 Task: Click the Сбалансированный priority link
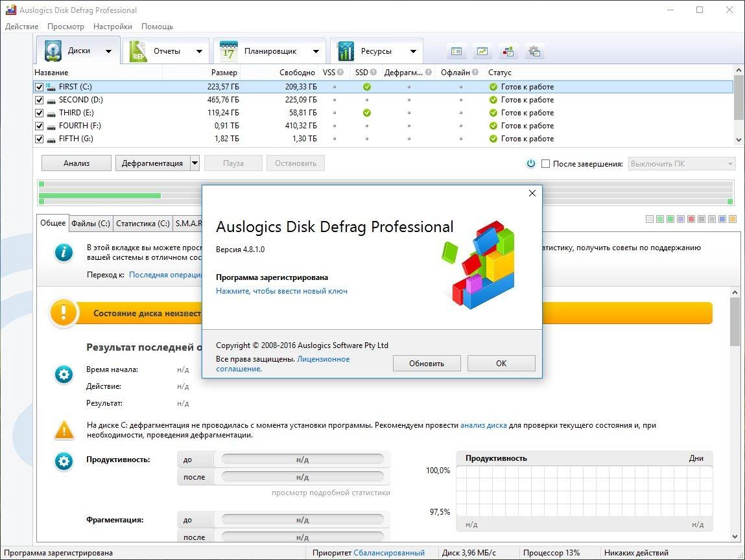(389, 553)
